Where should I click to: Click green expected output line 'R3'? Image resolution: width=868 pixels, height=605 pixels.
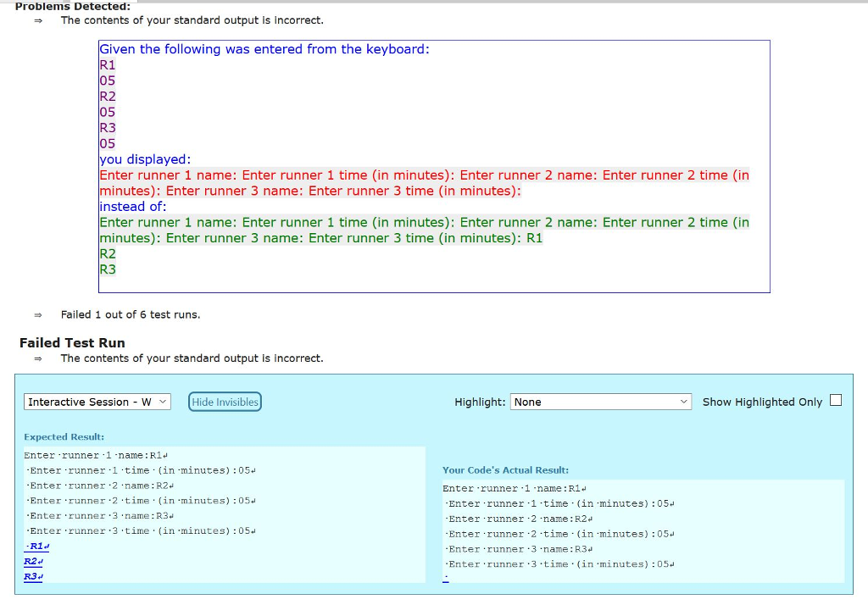[x=108, y=269]
